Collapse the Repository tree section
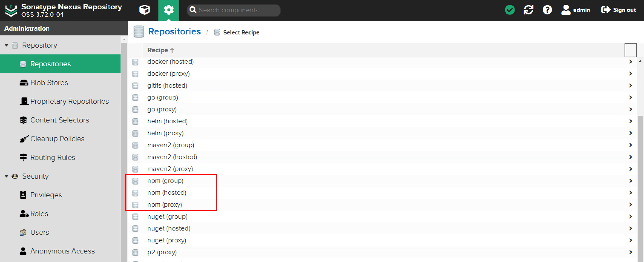Image resolution: width=644 pixels, height=262 pixels. tap(7, 45)
